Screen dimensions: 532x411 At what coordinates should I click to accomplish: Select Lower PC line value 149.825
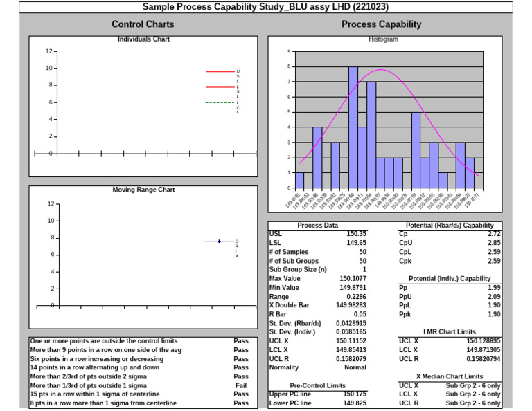[x=355, y=403]
